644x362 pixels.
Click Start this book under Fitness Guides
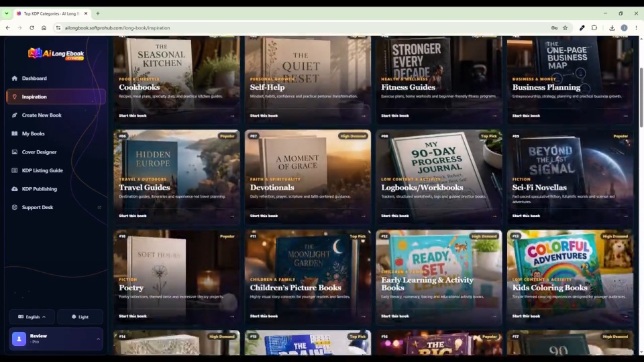click(394, 116)
